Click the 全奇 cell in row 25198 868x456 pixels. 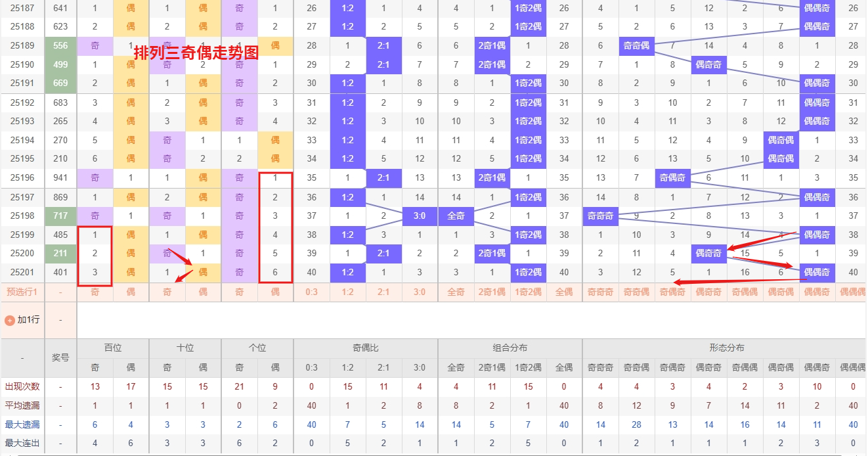click(456, 216)
